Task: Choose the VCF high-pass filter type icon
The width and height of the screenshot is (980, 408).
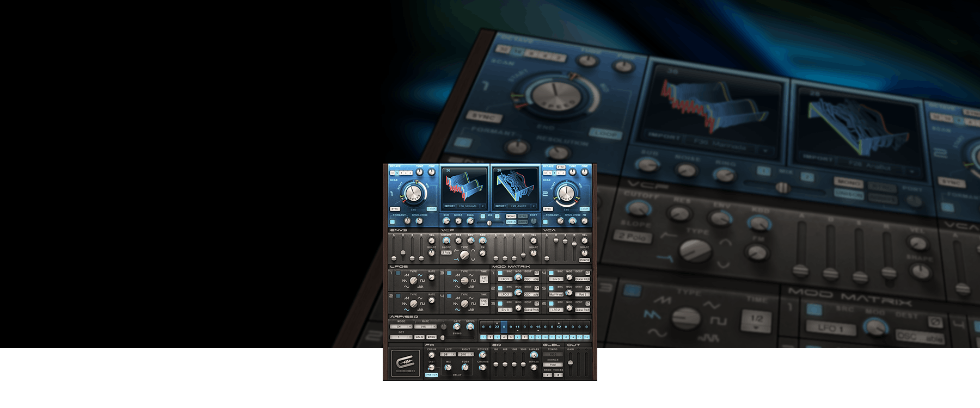Action: 457,250
